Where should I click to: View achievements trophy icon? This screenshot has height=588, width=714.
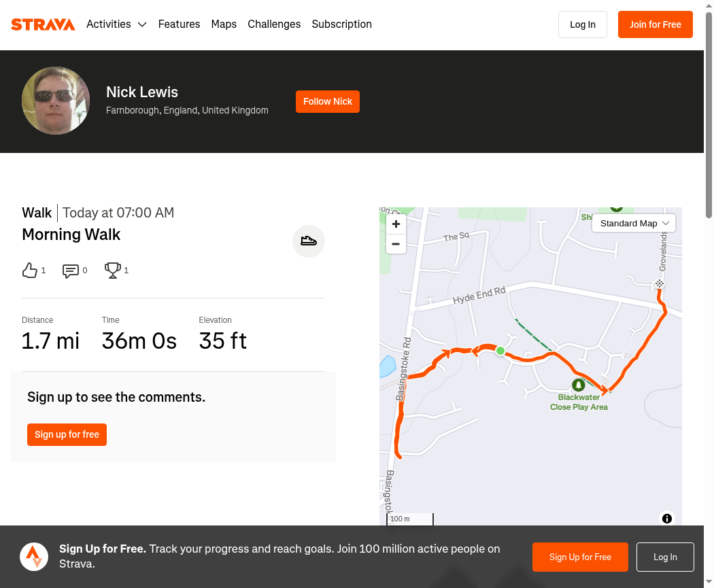(x=112, y=271)
